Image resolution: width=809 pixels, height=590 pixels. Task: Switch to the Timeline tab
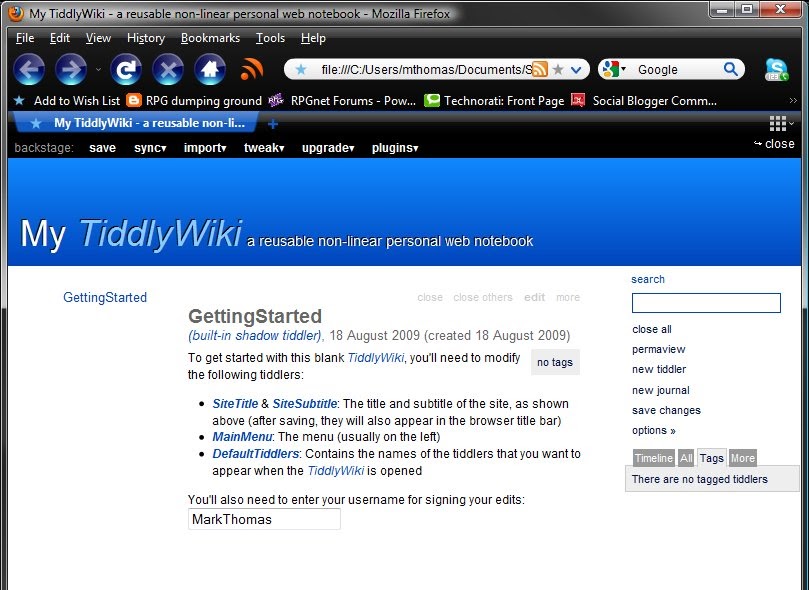pyautogui.click(x=653, y=458)
